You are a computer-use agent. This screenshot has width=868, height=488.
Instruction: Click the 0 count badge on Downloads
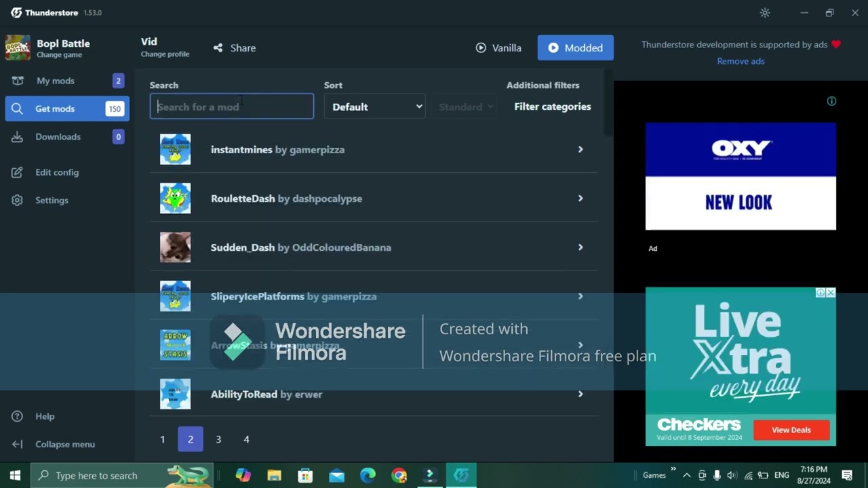(x=118, y=137)
